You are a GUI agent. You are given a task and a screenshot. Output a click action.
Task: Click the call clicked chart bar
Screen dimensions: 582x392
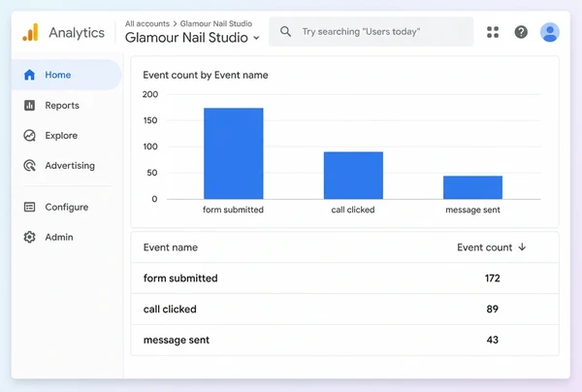click(x=353, y=176)
